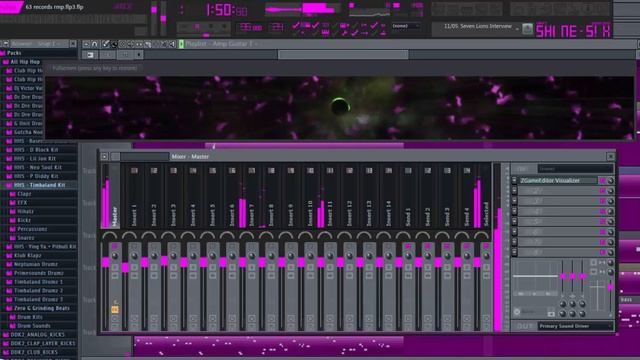Screen dimensions: 640x360
Task: Toggle the Playlist snap magnet icon
Action: (x=95, y=44)
